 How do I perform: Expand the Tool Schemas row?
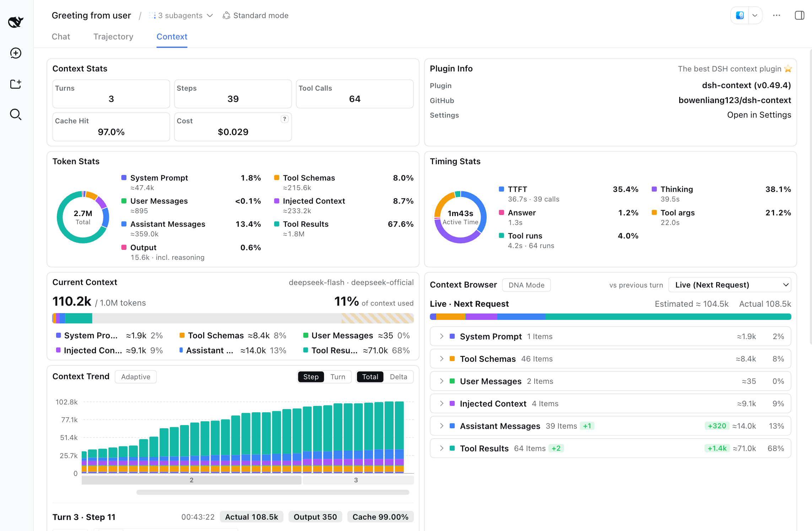pyautogui.click(x=610, y=359)
